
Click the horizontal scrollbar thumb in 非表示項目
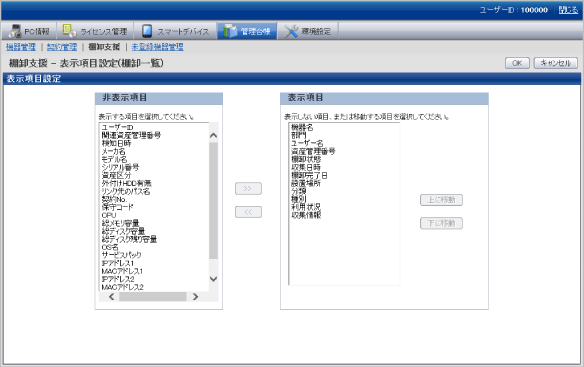pos(153,297)
